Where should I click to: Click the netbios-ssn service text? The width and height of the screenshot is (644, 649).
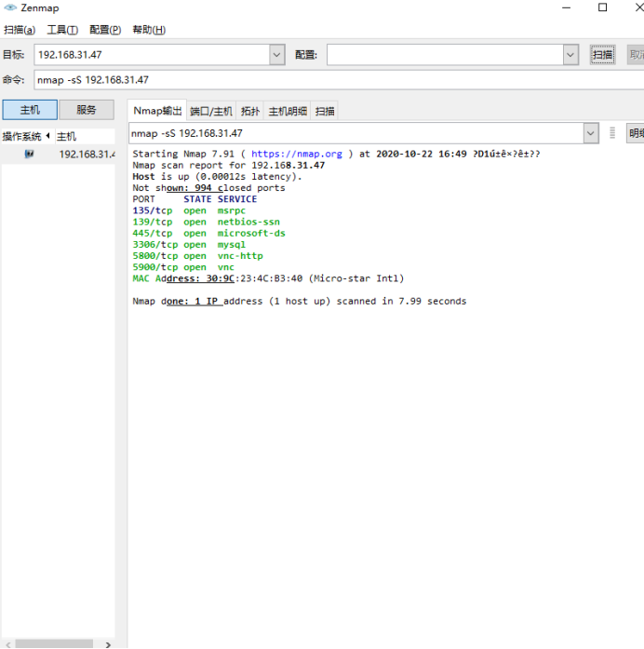click(x=248, y=222)
